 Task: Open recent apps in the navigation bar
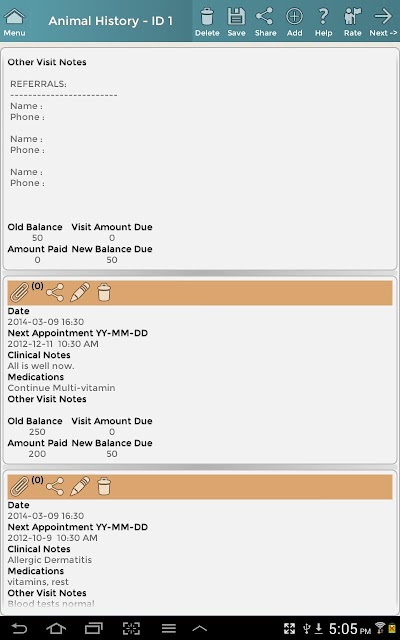pos(93,628)
